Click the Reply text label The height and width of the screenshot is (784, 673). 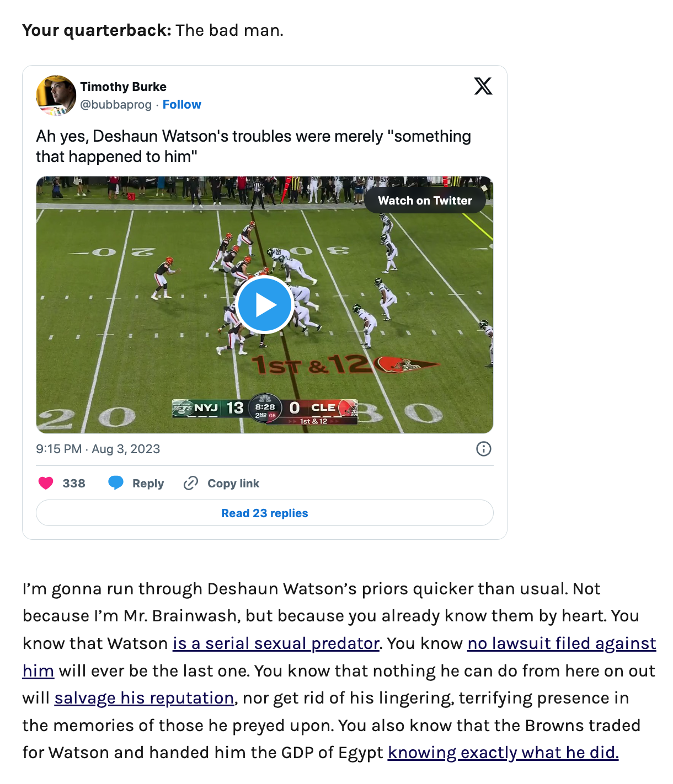click(148, 484)
